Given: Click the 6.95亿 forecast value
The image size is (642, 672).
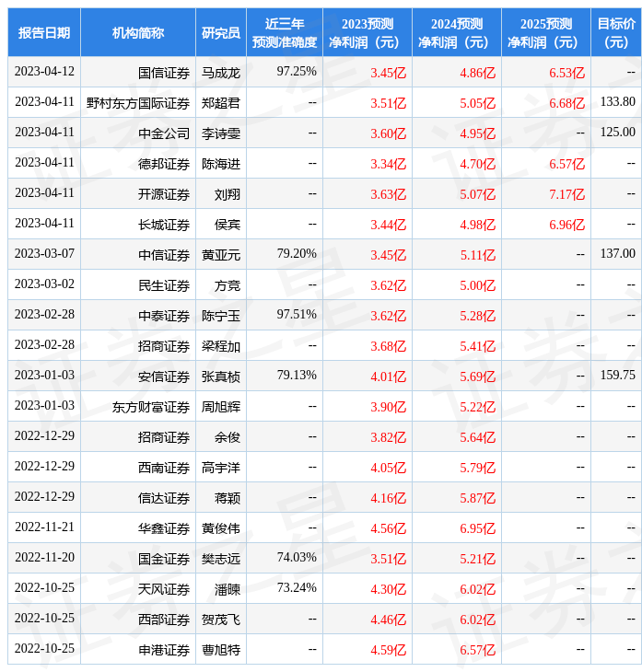Looking at the screenshot, I should pyautogui.click(x=477, y=529).
